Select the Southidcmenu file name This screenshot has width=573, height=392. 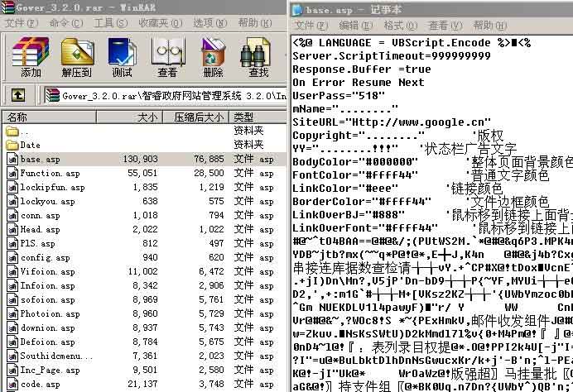[x=56, y=356]
